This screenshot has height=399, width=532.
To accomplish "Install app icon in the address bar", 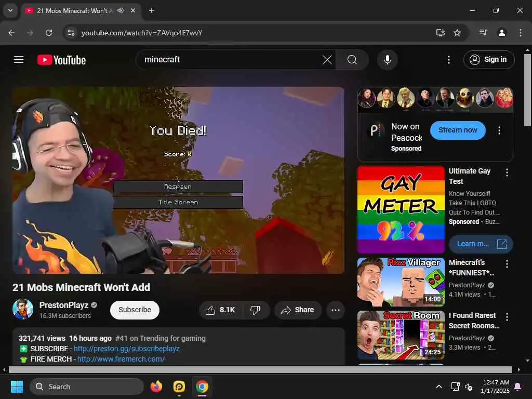I will 440,33.
